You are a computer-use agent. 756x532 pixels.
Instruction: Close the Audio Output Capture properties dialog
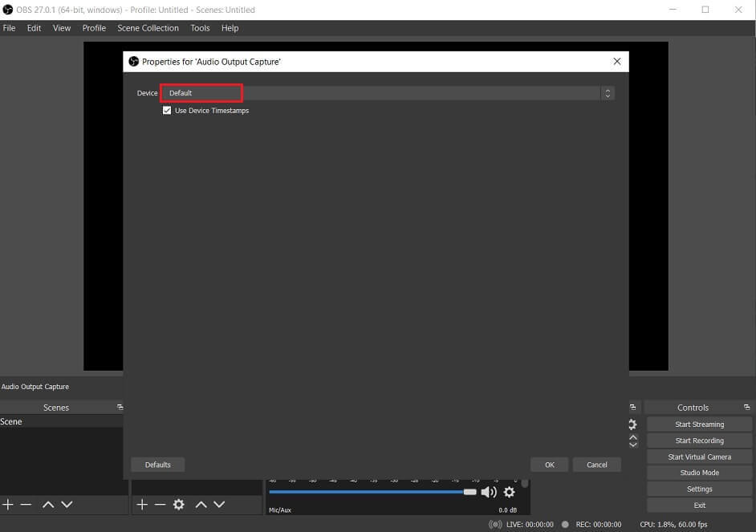click(x=617, y=61)
